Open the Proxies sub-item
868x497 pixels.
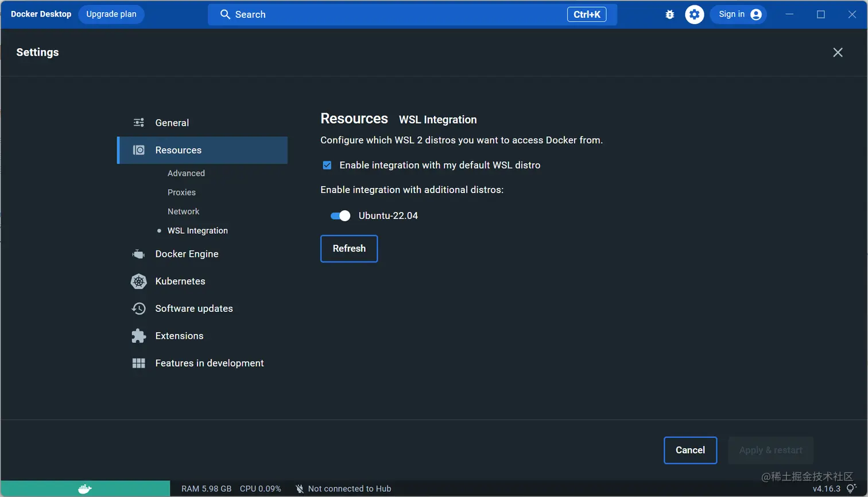pyautogui.click(x=181, y=192)
